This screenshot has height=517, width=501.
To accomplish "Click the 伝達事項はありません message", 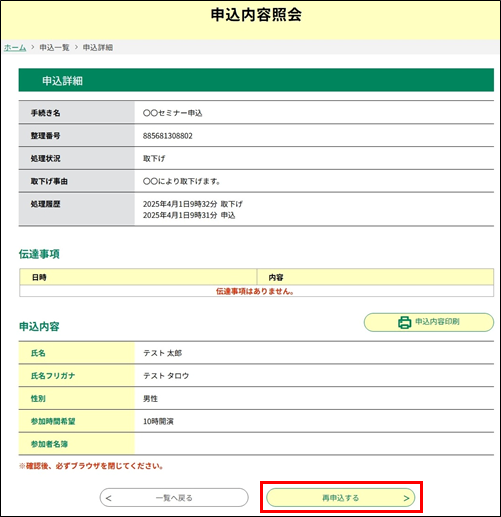I will click(255, 291).
